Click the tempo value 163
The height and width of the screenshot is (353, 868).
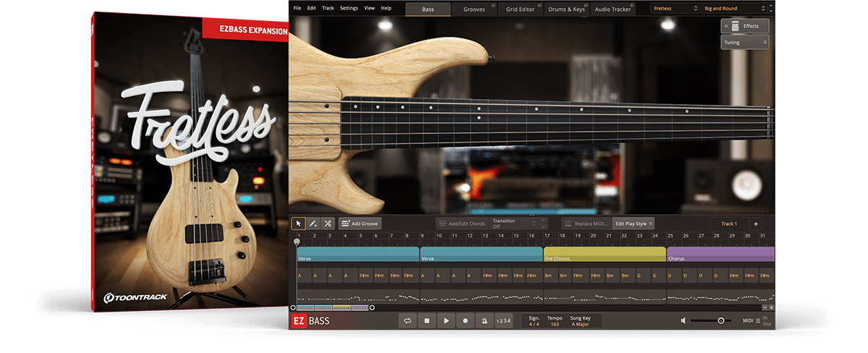[x=555, y=324]
